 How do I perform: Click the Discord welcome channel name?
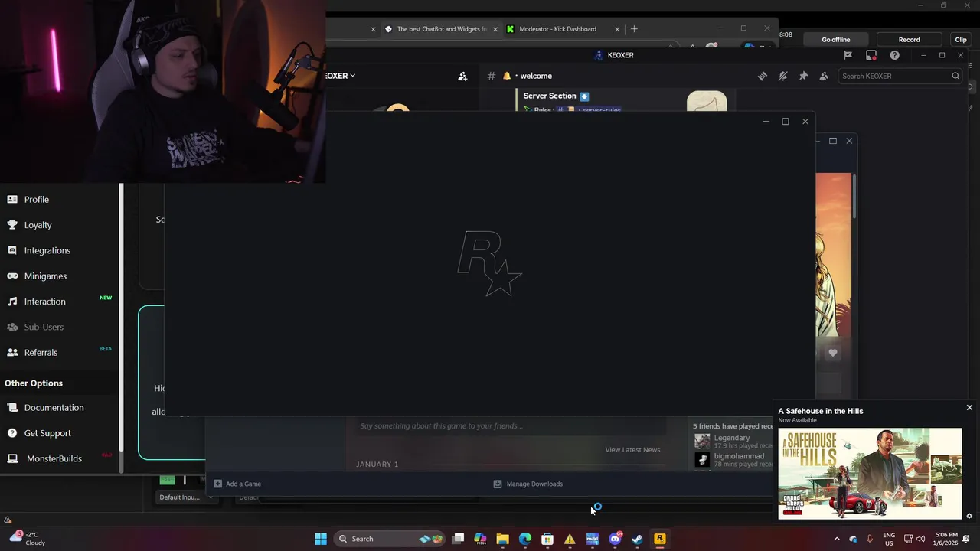[536, 76]
